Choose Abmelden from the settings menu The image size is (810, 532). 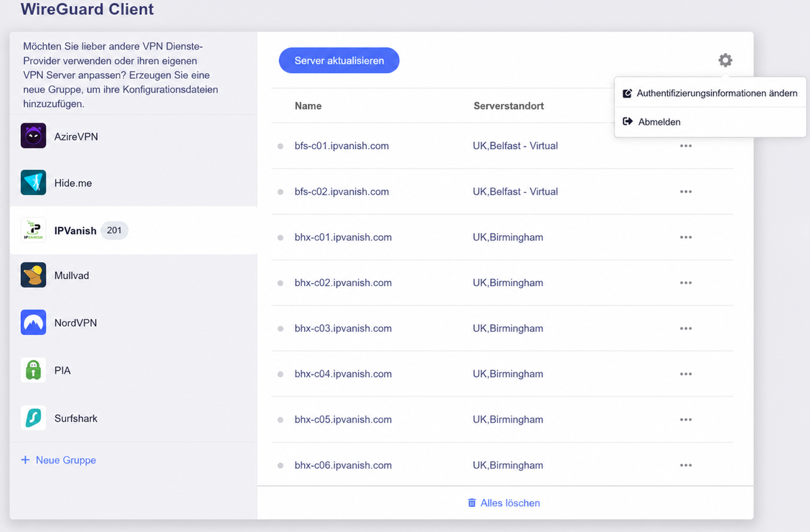pyautogui.click(x=710, y=122)
